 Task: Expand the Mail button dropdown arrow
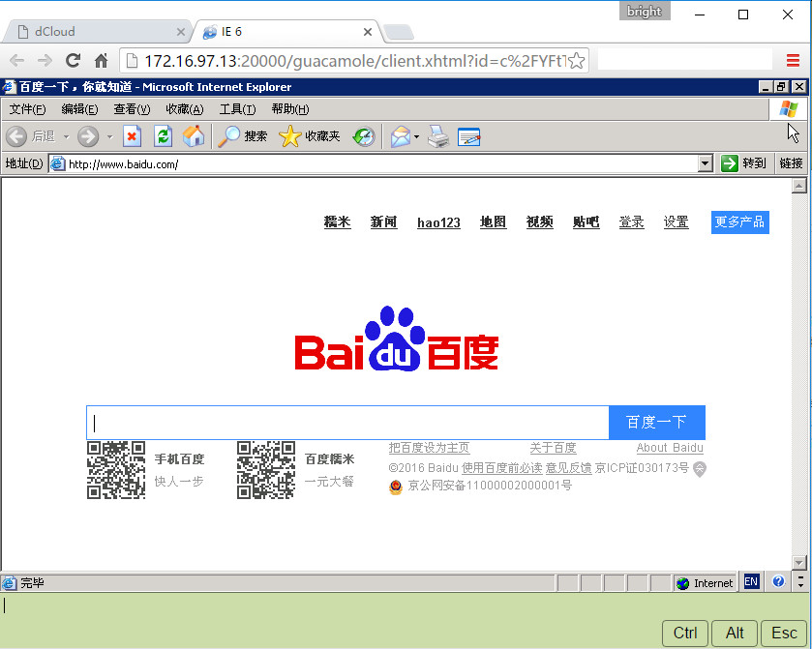(x=417, y=137)
